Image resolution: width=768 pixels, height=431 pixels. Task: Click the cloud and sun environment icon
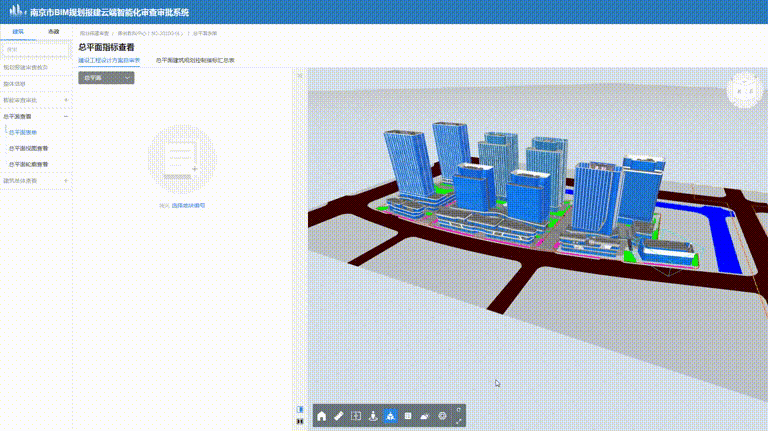pyautogui.click(x=425, y=416)
